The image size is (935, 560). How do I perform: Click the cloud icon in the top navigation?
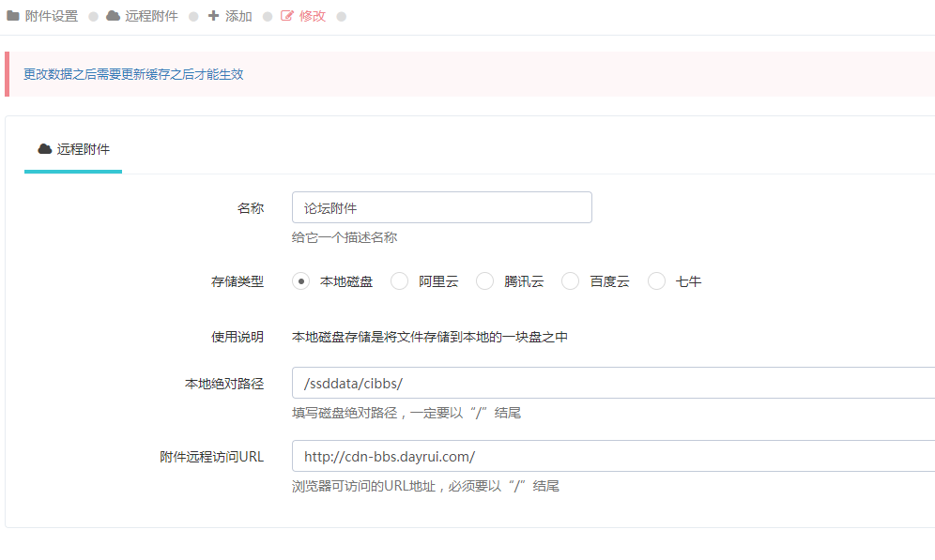coord(114,16)
